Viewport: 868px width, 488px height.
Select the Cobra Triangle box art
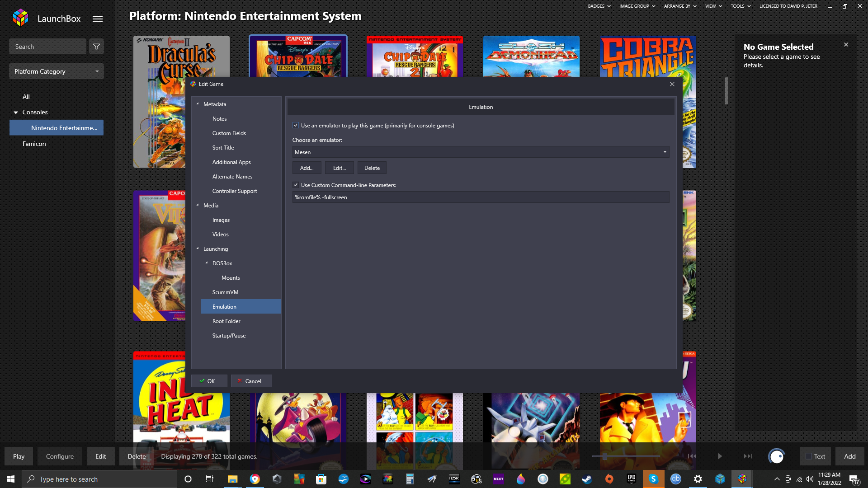[648, 56]
